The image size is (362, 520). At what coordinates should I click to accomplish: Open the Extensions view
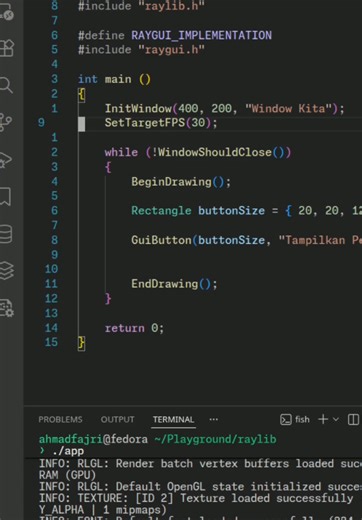click(x=7, y=48)
